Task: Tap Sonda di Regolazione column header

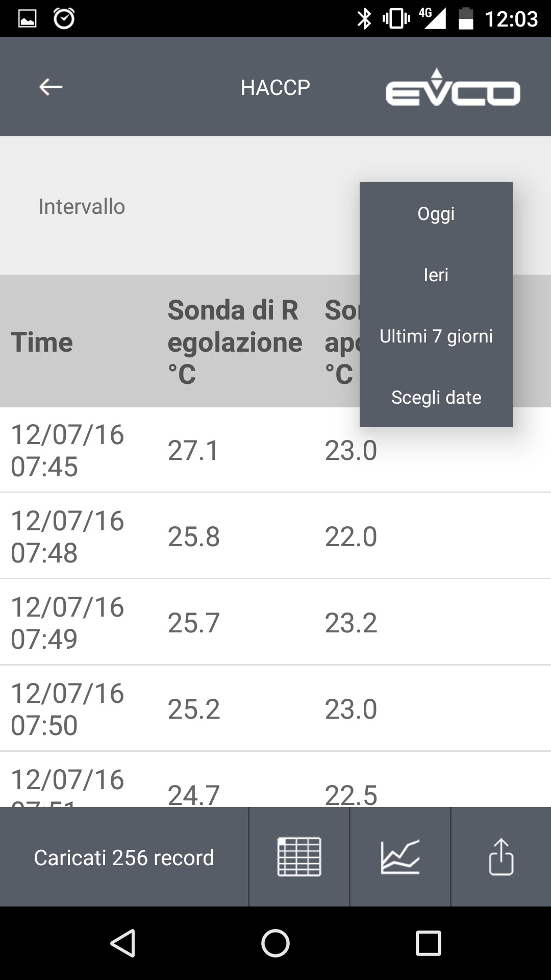Action: (x=235, y=342)
